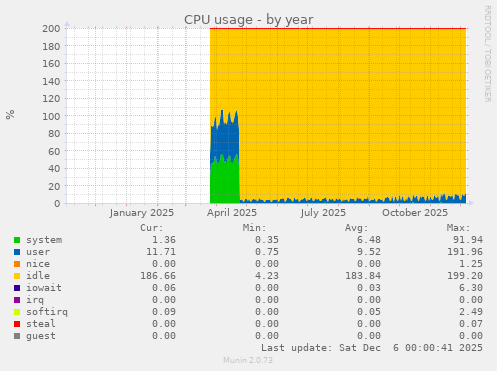
Task: Click the "Cur:" column header
Action: [x=152, y=228]
